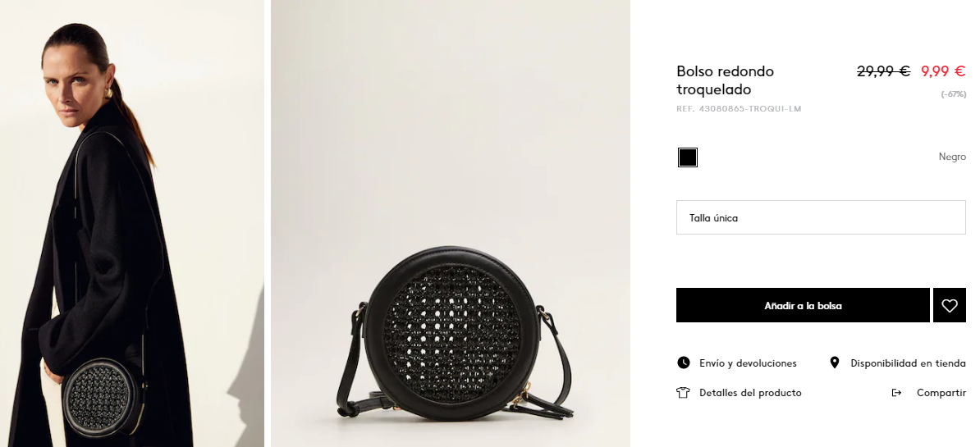Click the Compartir link

coord(941,393)
